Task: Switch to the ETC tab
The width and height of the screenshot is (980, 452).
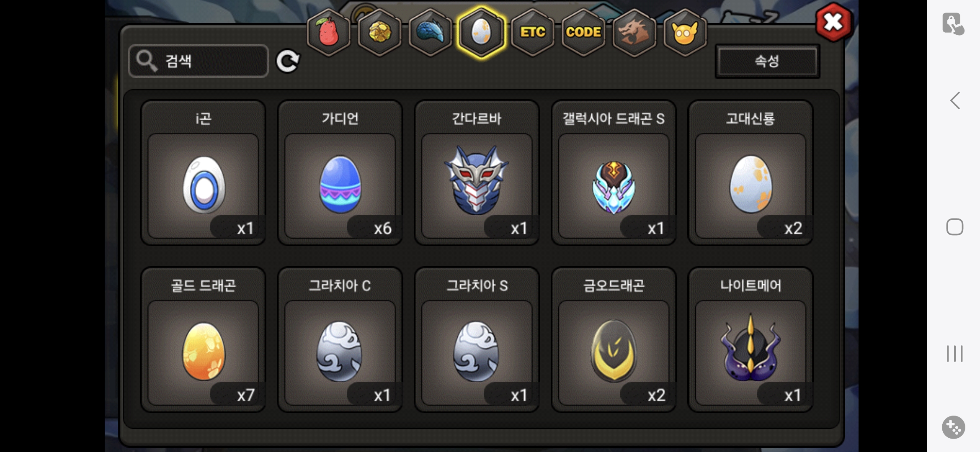Action: pyautogui.click(x=532, y=32)
